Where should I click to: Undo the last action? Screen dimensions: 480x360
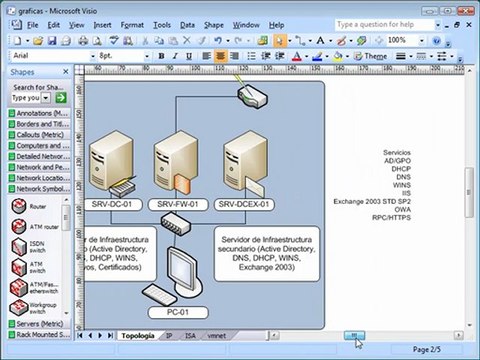[218, 41]
